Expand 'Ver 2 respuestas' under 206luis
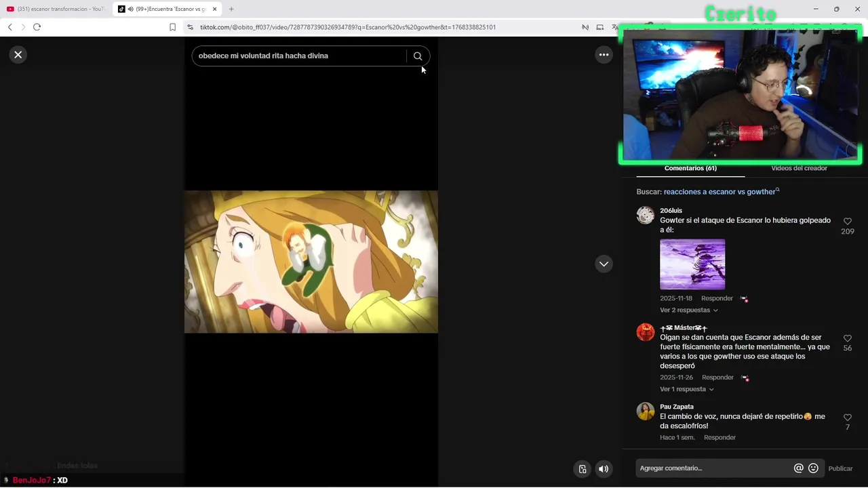Image resolution: width=868 pixels, height=488 pixels. pos(688,310)
